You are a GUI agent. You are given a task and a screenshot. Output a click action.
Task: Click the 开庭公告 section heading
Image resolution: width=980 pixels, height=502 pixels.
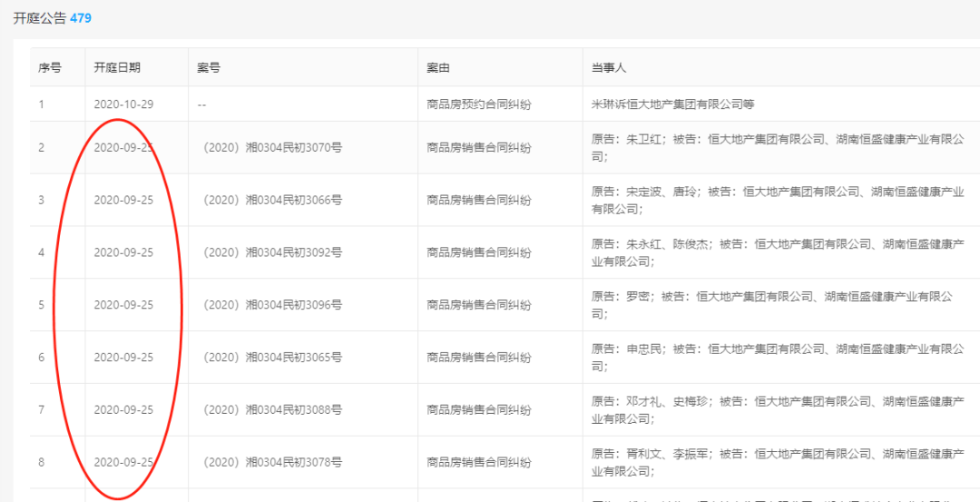(39, 19)
